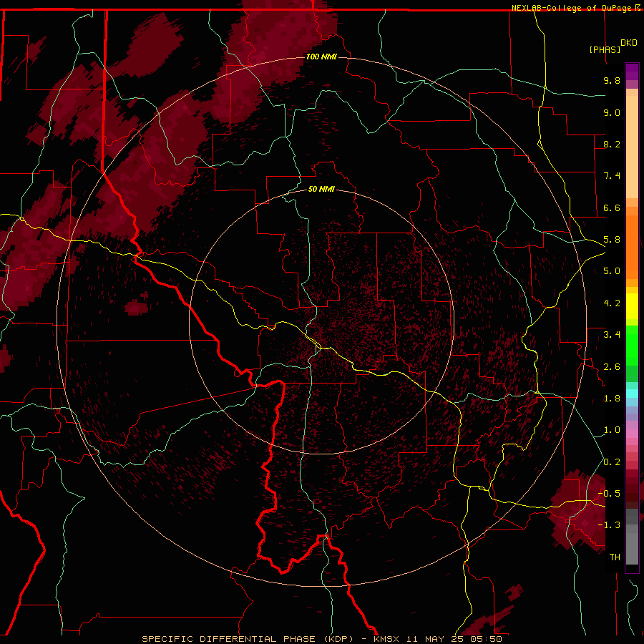Click the 5.0 scale value
The width and height of the screenshot is (644, 644).
[x=612, y=271]
